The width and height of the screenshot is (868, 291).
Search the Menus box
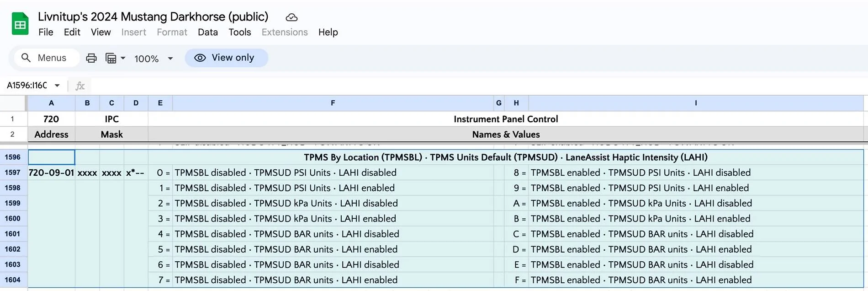46,58
